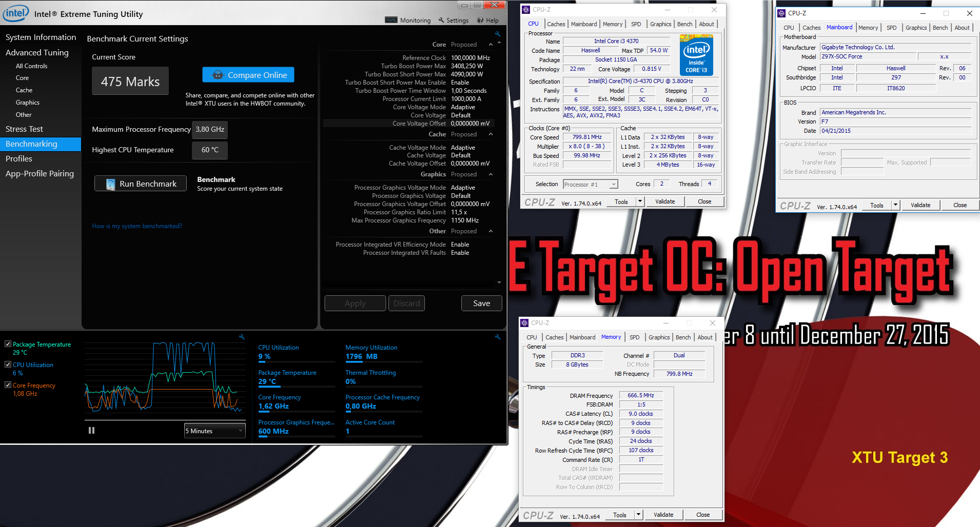Toggle Package Temperature checkbox
The width and height of the screenshot is (980, 527).
point(8,344)
